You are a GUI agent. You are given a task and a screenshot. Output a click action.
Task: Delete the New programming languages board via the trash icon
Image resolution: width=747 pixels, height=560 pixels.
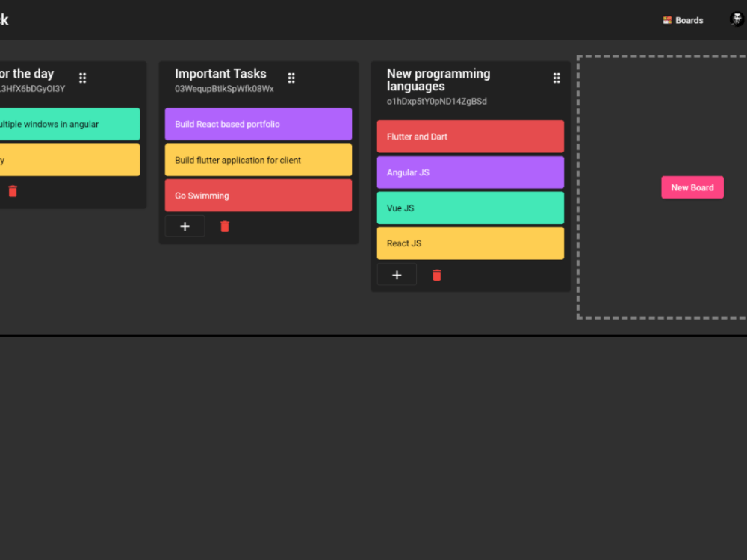coord(436,276)
